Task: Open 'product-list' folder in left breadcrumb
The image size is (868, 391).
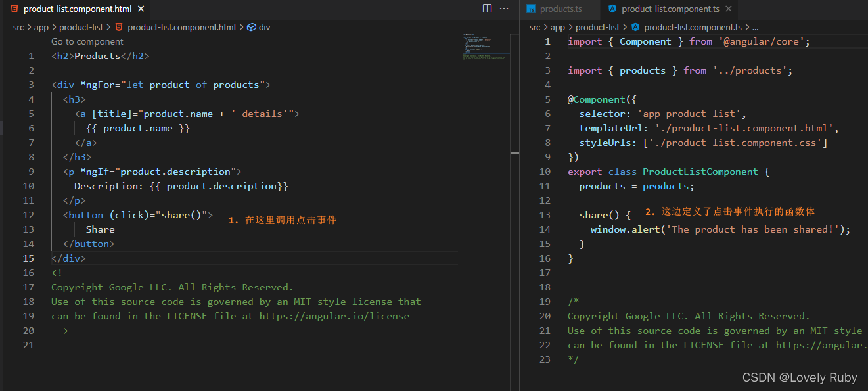Action: tap(81, 27)
